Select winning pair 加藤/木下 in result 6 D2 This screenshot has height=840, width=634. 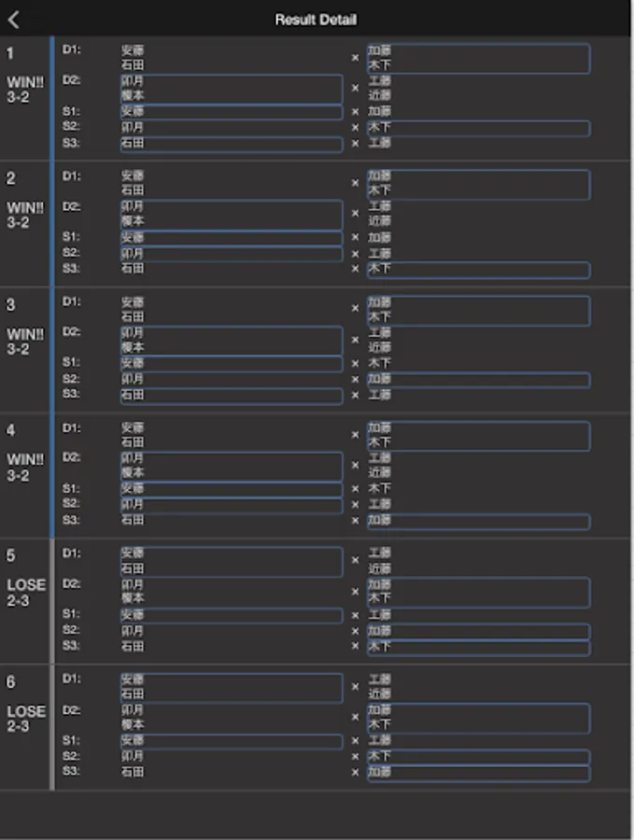(x=479, y=718)
